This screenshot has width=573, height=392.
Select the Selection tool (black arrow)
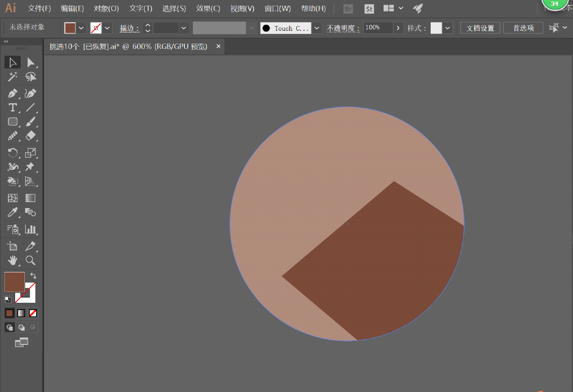[13, 62]
